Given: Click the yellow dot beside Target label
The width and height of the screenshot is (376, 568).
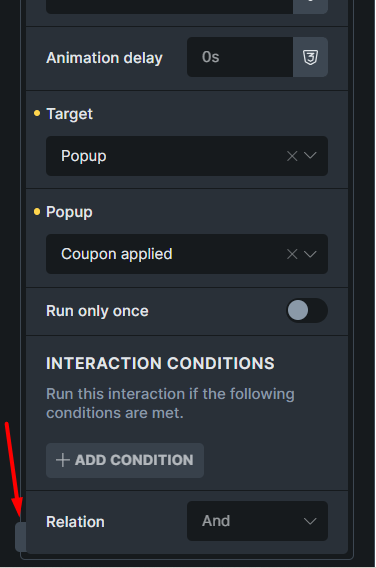Looking at the screenshot, I should 37,113.
